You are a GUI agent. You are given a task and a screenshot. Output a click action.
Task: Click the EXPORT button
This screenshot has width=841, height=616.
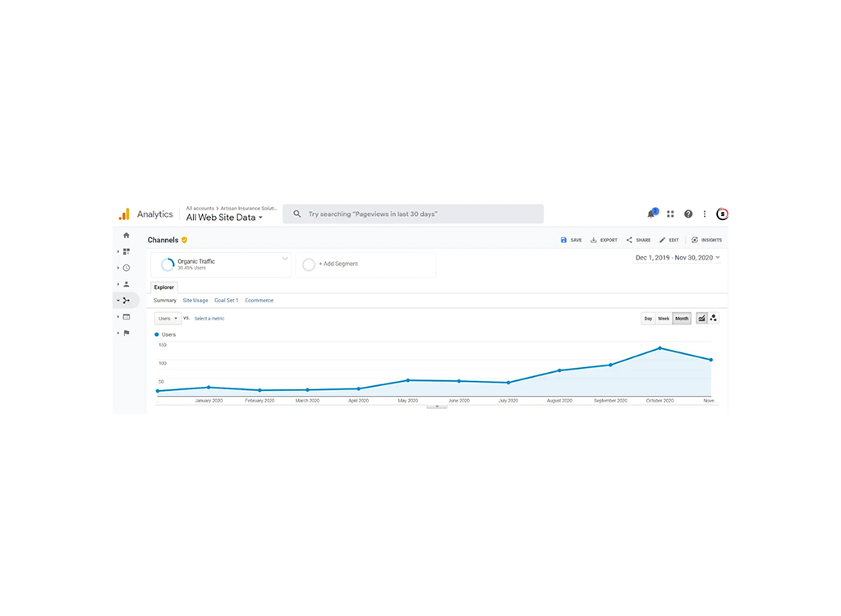[x=604, y=240]
